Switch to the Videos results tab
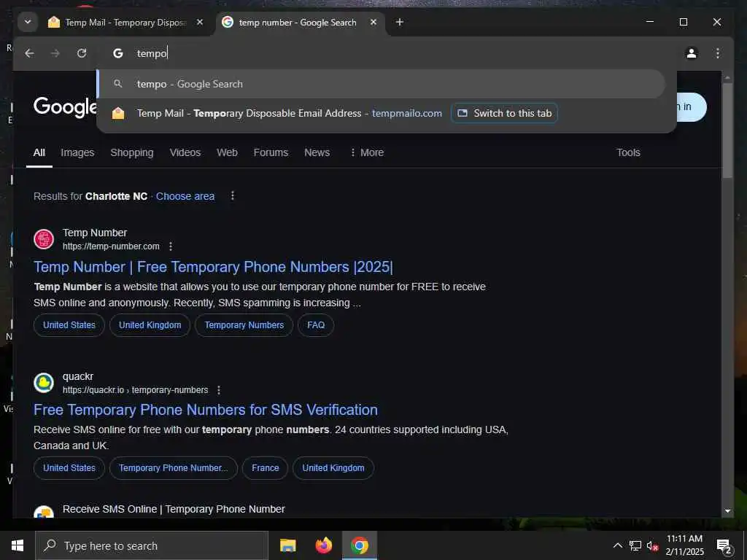The width and height of the screenshot is (747, 560). click(185, 152)
